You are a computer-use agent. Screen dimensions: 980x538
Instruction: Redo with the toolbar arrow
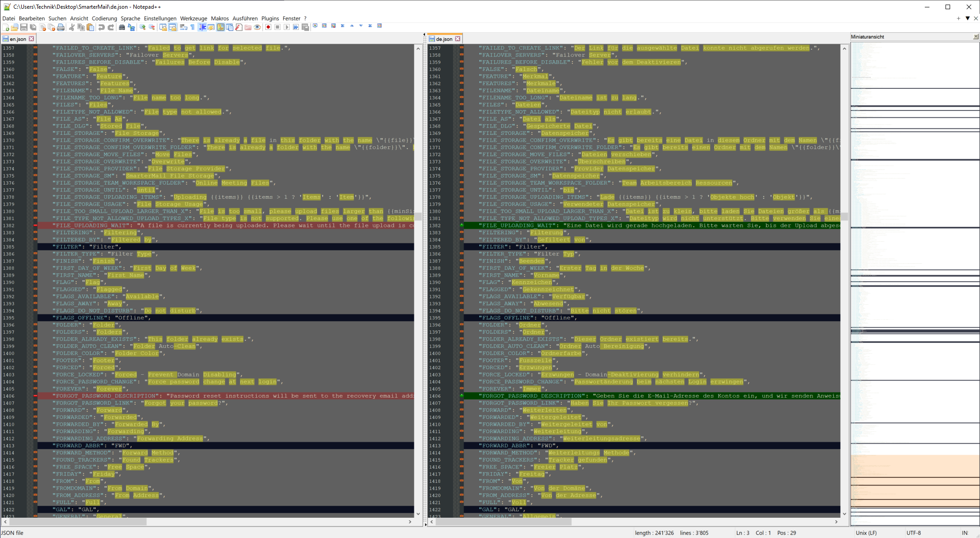tap(110, 27)
